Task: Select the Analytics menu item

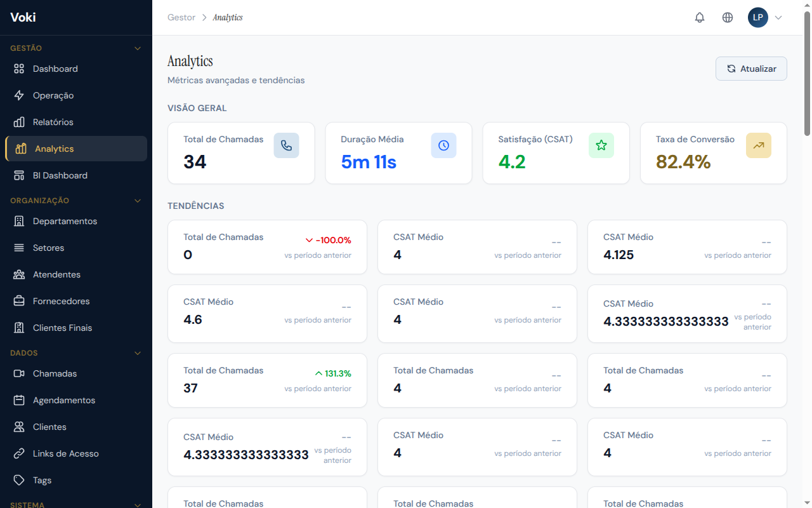Action: (x=55, y=149)
